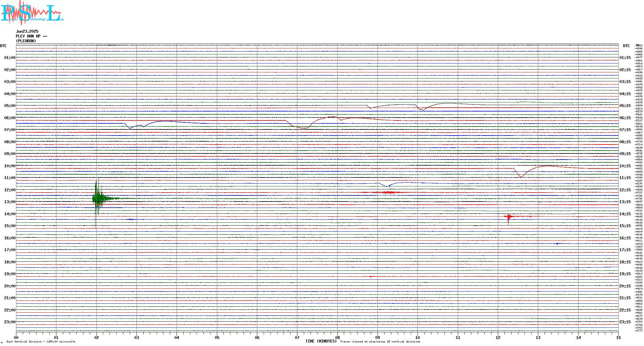Click minute tick label 15 on bottom axis
The image size is (644, 346).
618,338
